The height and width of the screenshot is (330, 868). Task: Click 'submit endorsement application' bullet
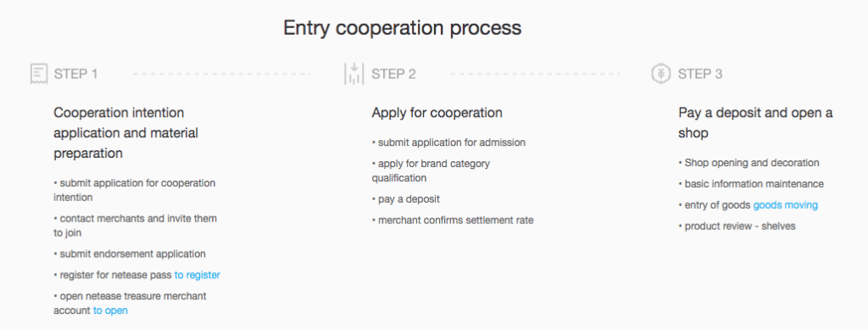coord(130,254)
